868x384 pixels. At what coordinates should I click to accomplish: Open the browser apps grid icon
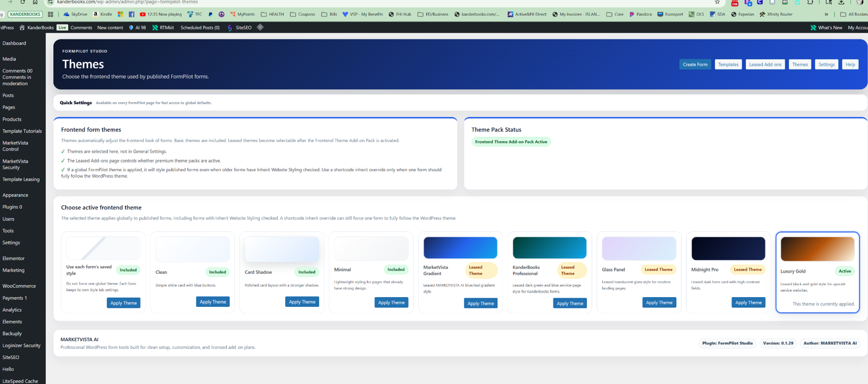tap(50, 14)
